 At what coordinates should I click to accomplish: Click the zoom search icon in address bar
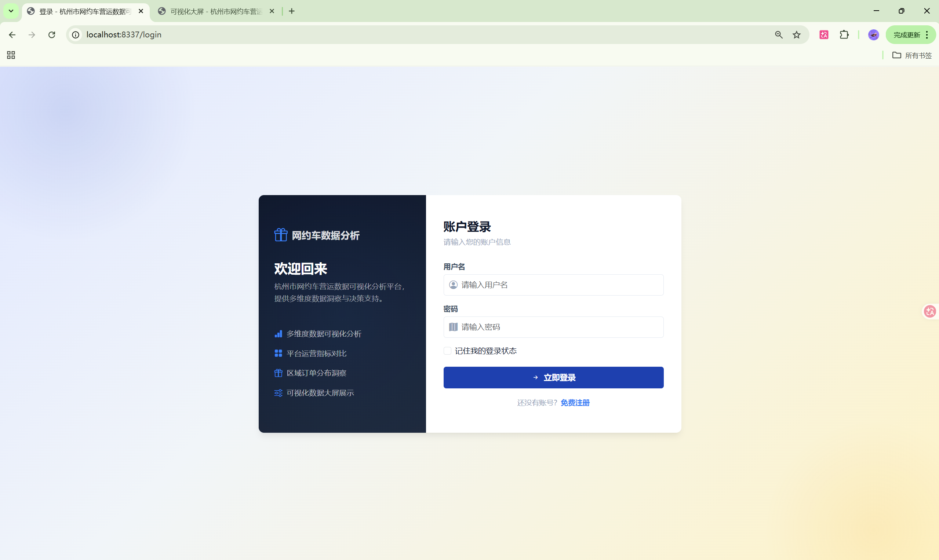[779, 34]
